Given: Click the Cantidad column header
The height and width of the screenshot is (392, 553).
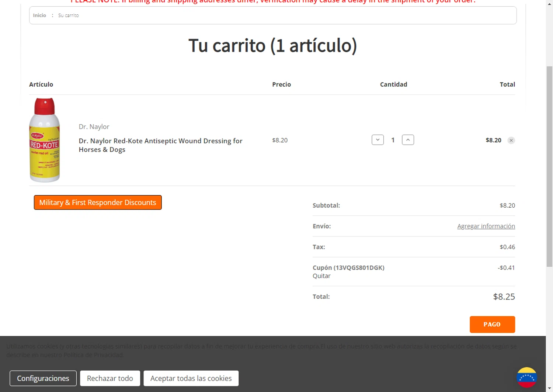Looking at the screenshot, I should [x=393, y=84].
